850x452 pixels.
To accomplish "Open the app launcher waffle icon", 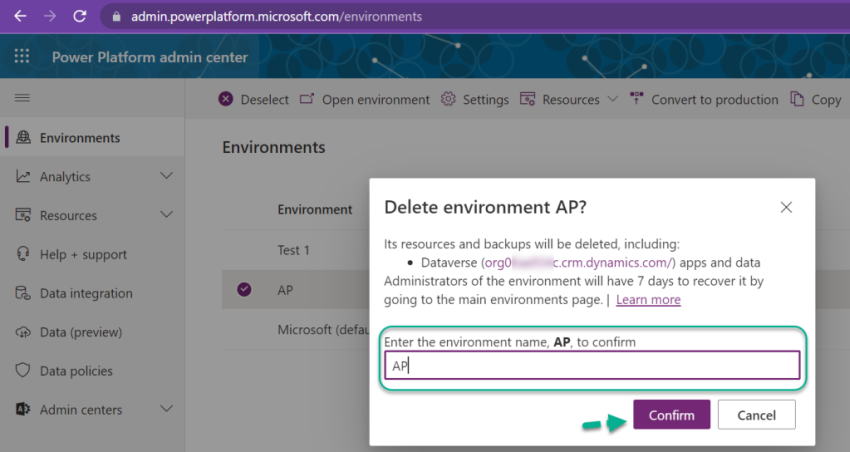I will click(22, 56).
